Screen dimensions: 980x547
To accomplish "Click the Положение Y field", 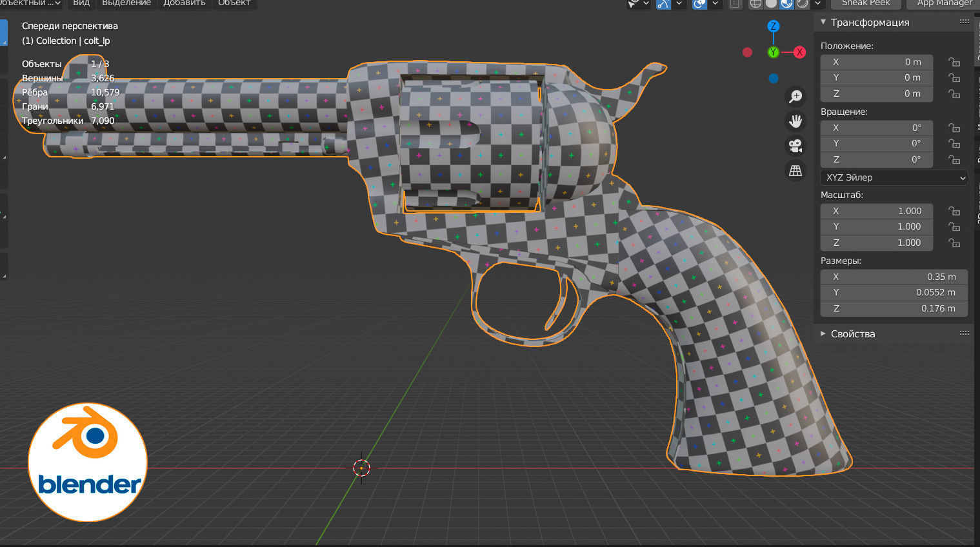I will pos(876,77).
